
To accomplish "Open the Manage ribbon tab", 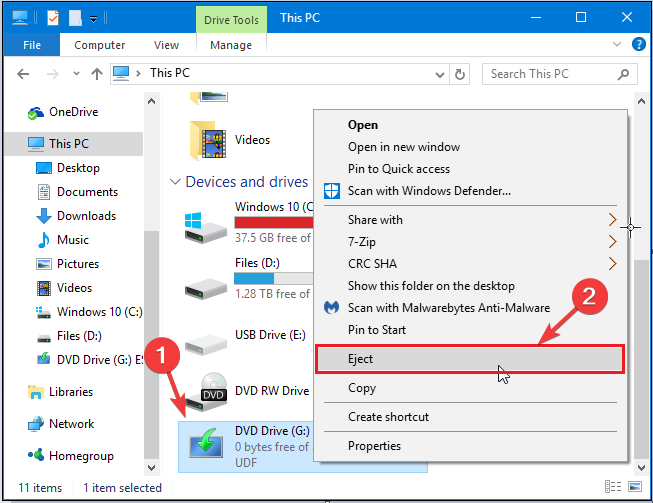I will click(x=231, y=45).
